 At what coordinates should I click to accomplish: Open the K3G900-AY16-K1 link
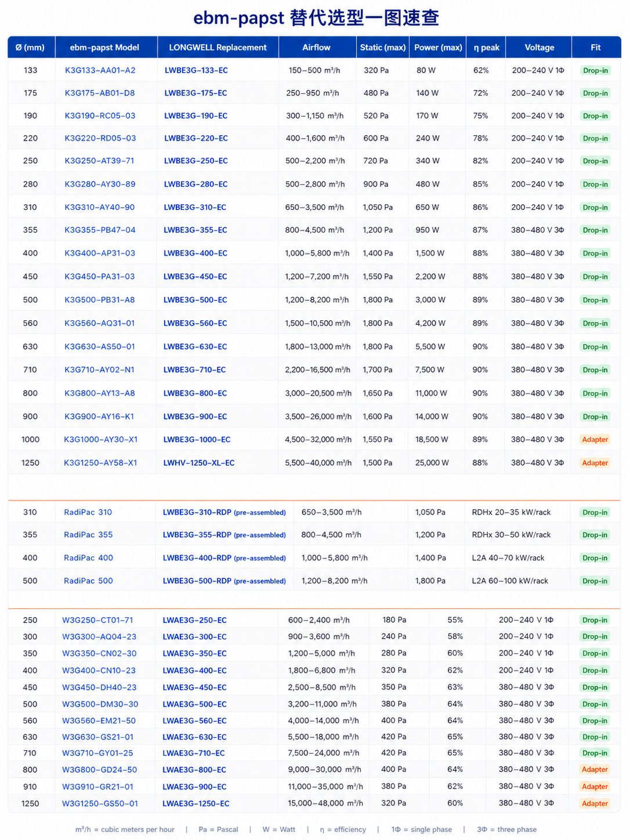pos(99,417)
